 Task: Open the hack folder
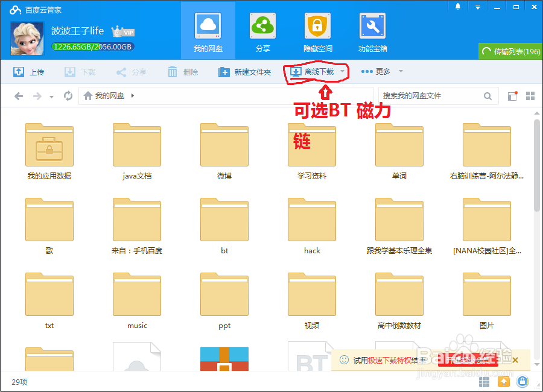coord(312,226)
